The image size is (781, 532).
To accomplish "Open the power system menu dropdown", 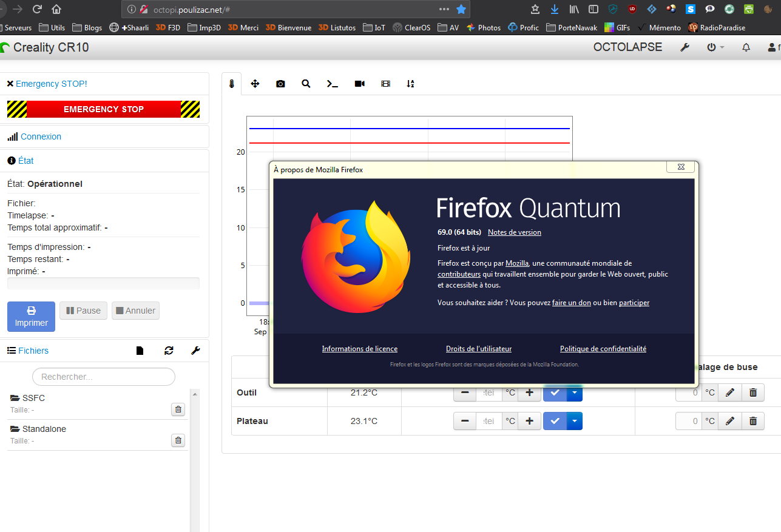I will [x=715, y=47].
